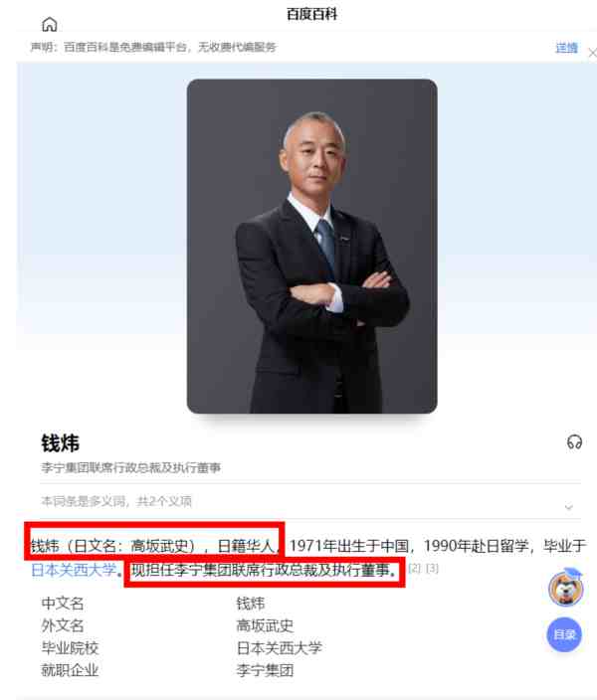
Task: Close the disclaimer notice banner
Action: click(x=593, y=53)
